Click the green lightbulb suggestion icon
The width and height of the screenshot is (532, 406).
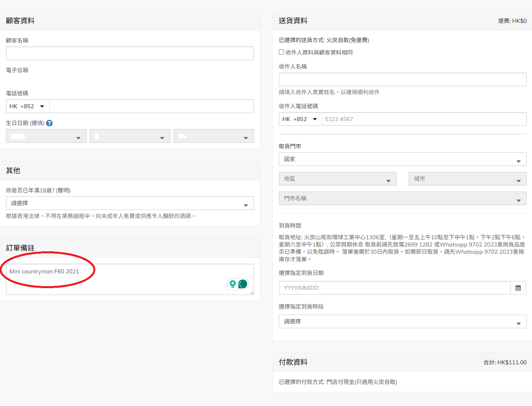pyautogui.click(x=232, y=284)
